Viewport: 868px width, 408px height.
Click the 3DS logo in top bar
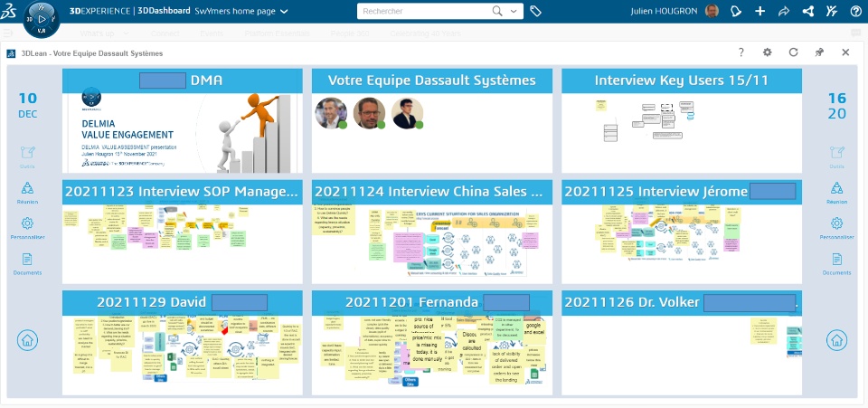(9, 11)
